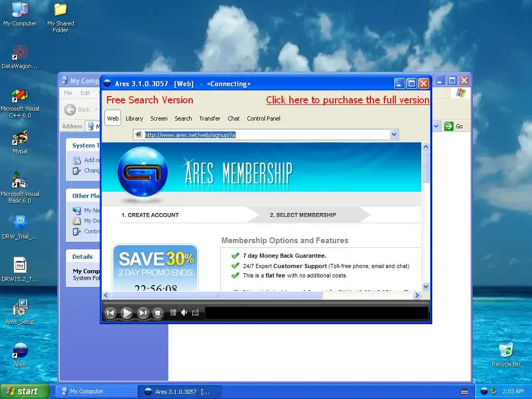This screenshot has height=399, width=532.
Task: Open the Control Panel tab in Ares
Action: pyautogui.click(x=263, y=118)
